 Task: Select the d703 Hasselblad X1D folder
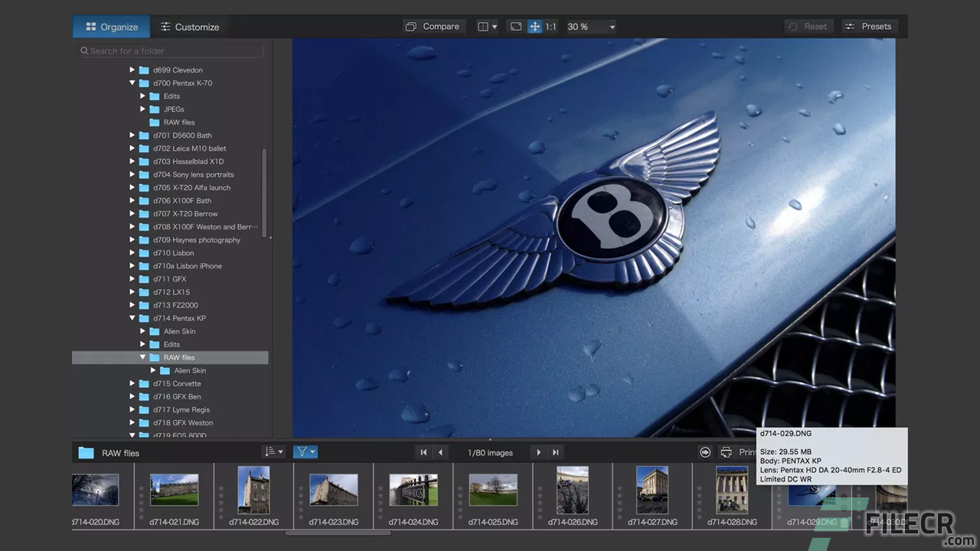[x=188, y=161]
